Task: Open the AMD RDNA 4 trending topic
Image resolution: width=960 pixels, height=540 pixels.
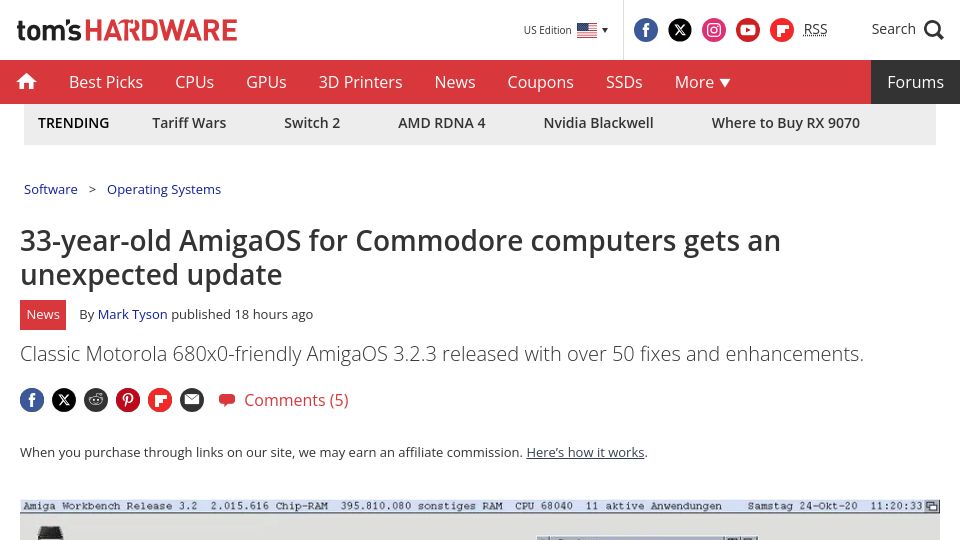Action: point(441,123)
